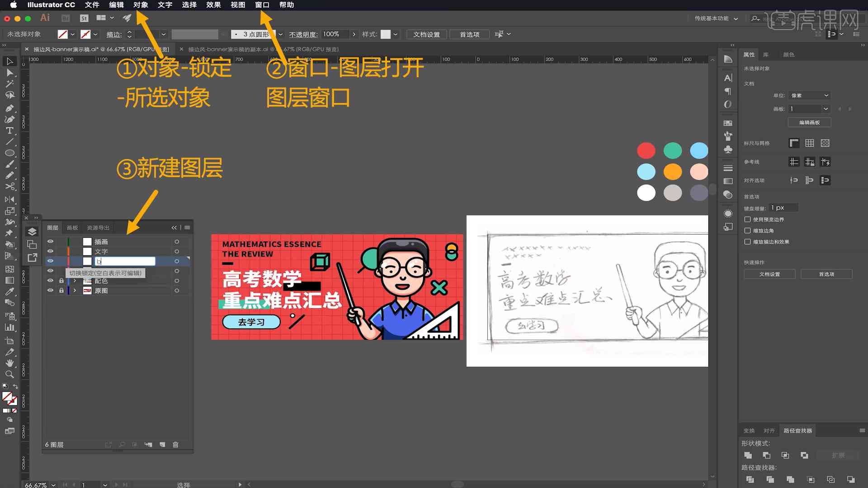Click the Gradient tool icon
868x488 pixels.
[8, 279]
